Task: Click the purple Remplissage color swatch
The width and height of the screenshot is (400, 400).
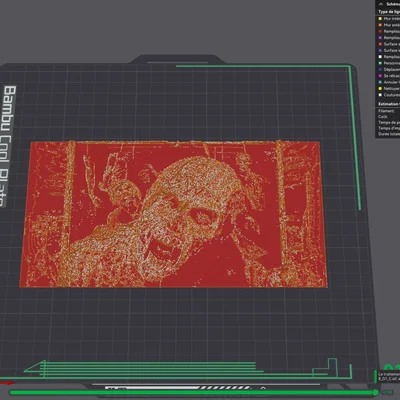Action: [x=380, y=38]
